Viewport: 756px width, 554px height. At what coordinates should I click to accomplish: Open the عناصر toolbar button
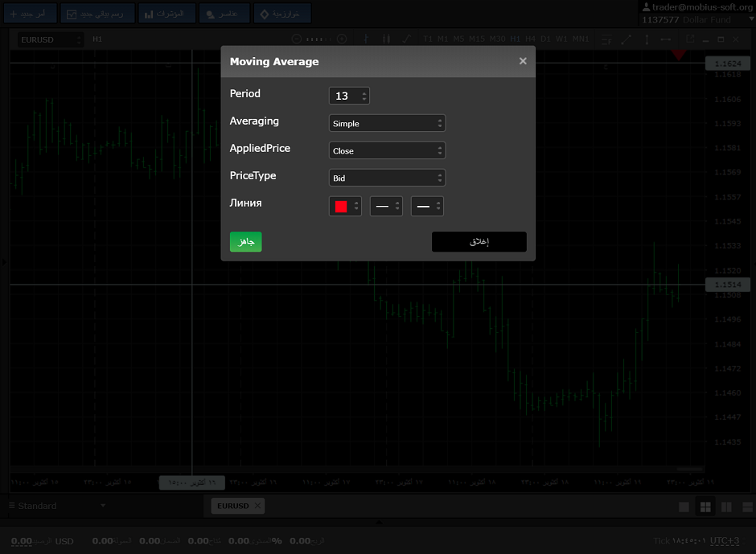(224, 14)
